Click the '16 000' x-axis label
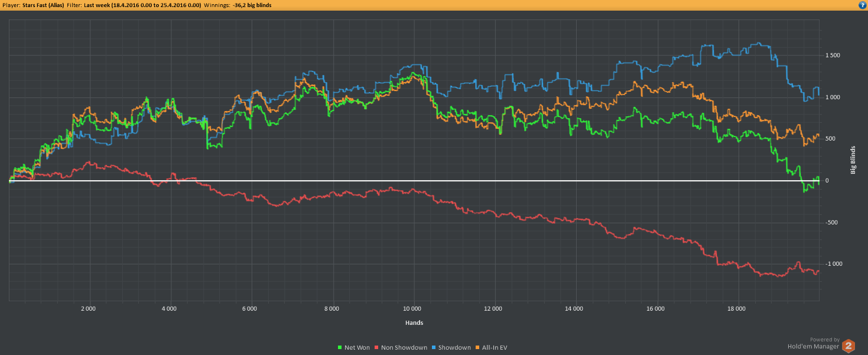This screenshot has height=355, width=868. pos(655,308)
